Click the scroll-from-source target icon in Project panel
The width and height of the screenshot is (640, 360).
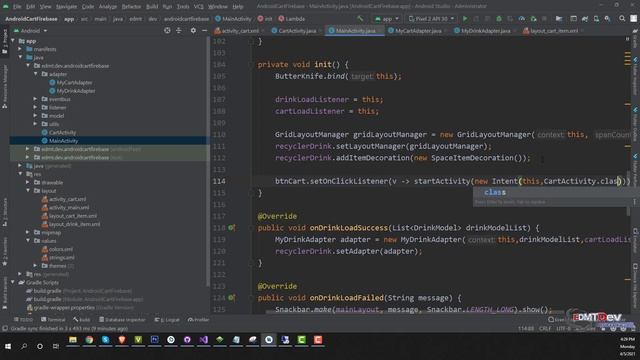point(167,31)
